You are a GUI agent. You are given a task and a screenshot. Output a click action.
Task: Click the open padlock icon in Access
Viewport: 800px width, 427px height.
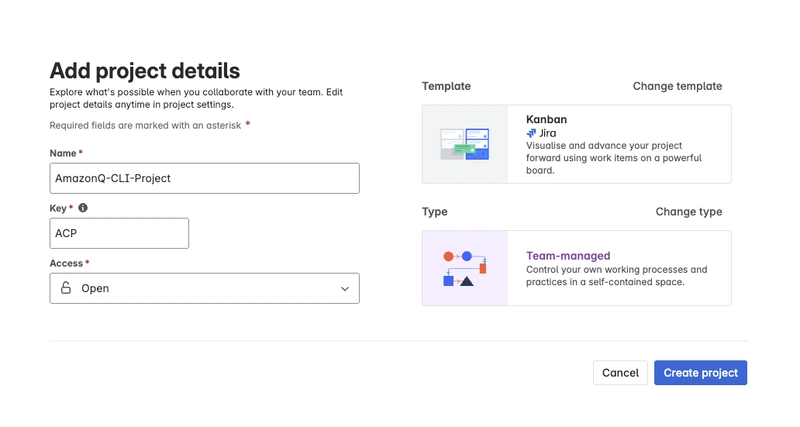(66, 288)
